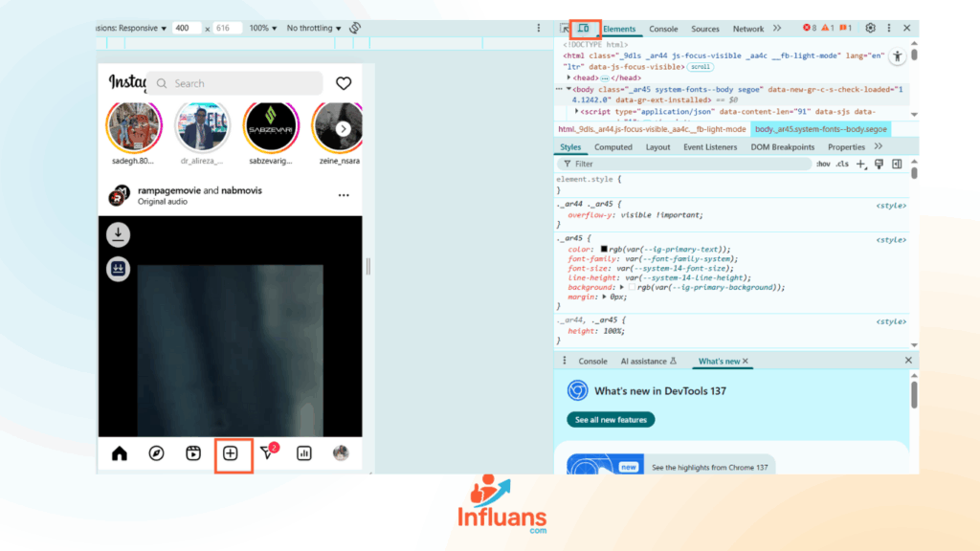980x551 pixels.
Task: Go to Instagram Home icon
Action: coord(120,453)
